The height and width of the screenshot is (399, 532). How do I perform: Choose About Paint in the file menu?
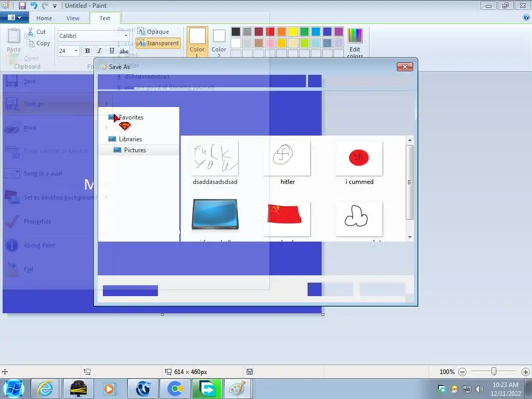click(x=39, y=245)
